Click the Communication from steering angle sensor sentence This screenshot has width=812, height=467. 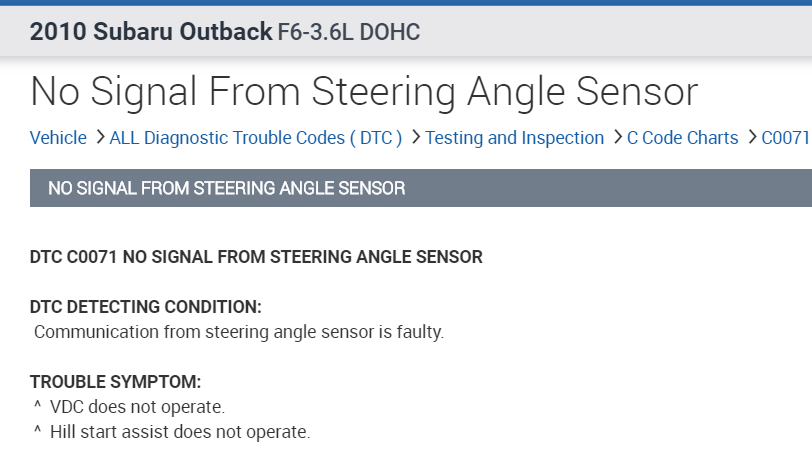(239, 331)
